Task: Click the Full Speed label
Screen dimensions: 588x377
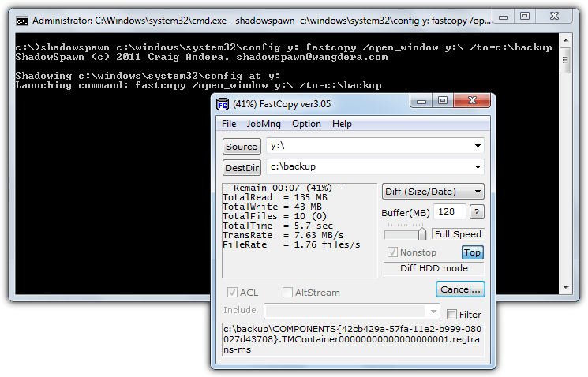Action: click(x=458, y=234)
